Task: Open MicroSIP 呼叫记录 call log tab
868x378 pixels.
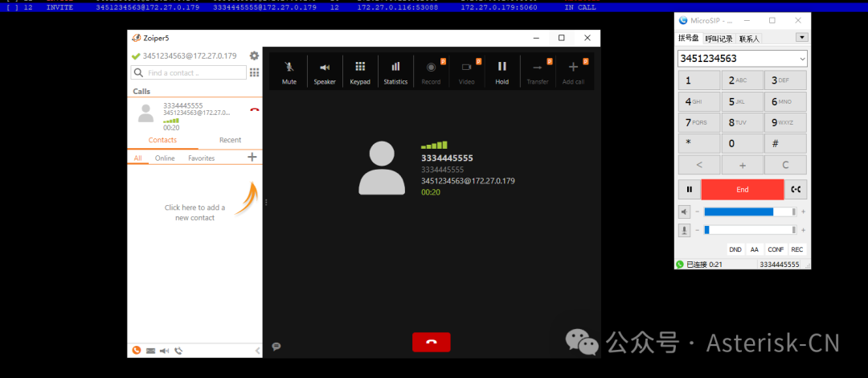Action: (x=719, y=39)
